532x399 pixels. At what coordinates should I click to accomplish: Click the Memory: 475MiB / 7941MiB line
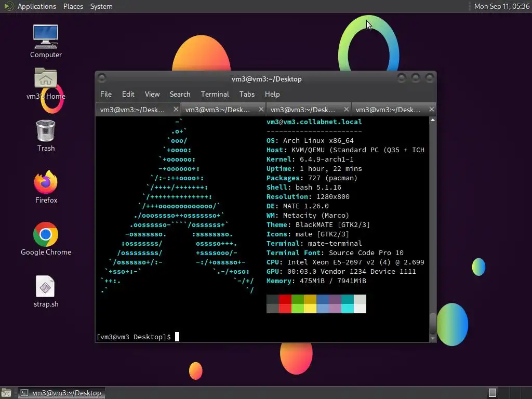point(316,281)
